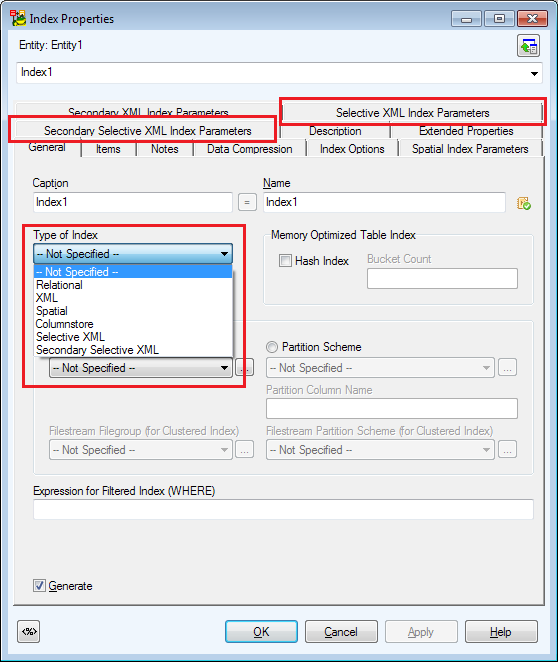Select the Partition Scheme radio button
This screenshot has width=558, height=662.
272,347
